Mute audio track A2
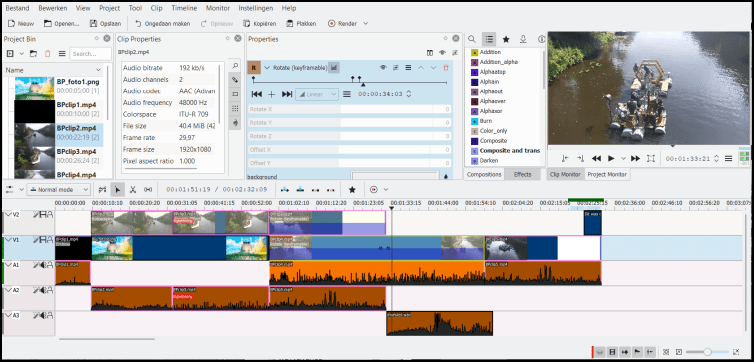The height and width of the screenshot is (362, 754). click(42, 290)
